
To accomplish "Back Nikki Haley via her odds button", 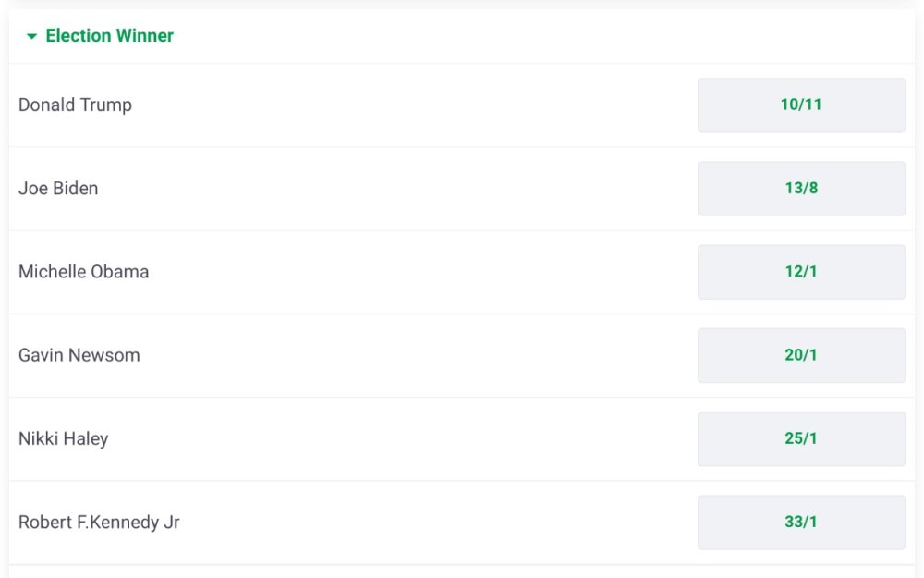I will click(801, 438).
